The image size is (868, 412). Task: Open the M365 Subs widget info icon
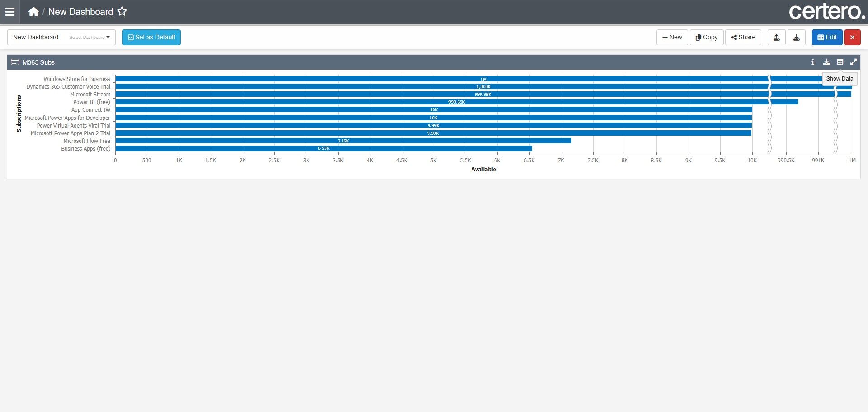pos(813,62)
